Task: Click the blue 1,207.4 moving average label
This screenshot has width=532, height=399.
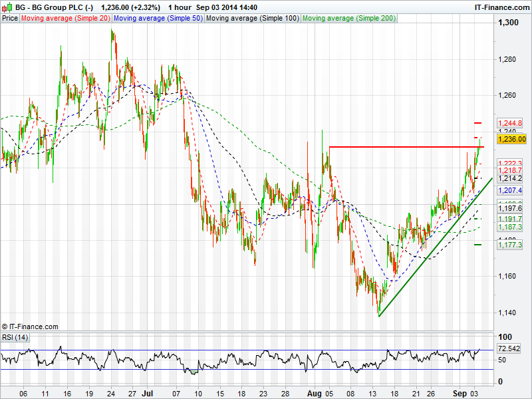Action: tap(510, 190)
